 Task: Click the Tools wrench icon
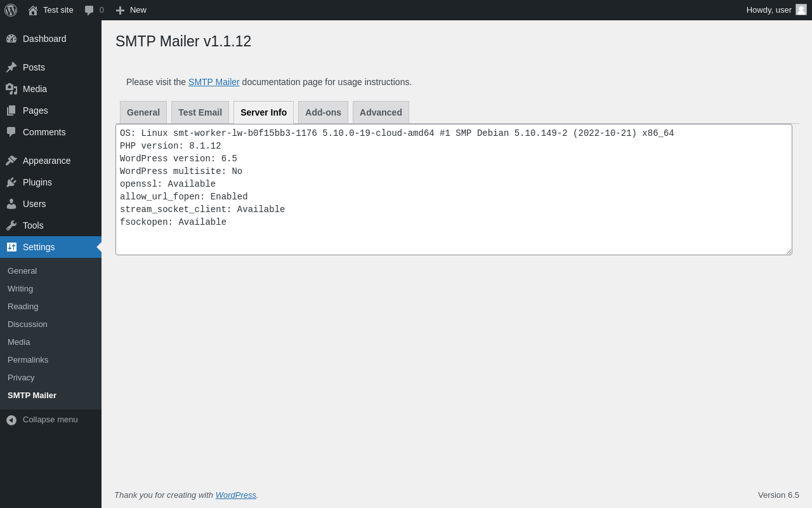(11, 225)
